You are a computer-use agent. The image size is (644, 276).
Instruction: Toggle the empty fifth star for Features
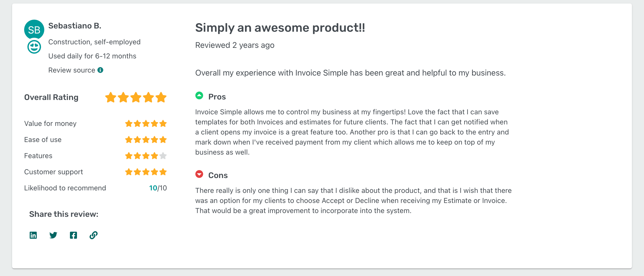pyautogui.click(x=163, y=156)
